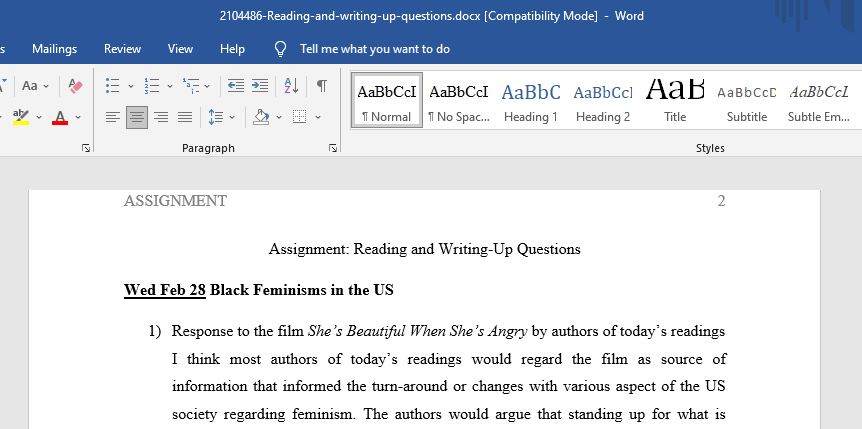The width and height of the screenshot is (862, 429).
Task: Justify the paragraph text
Action: tap(185, 117)
